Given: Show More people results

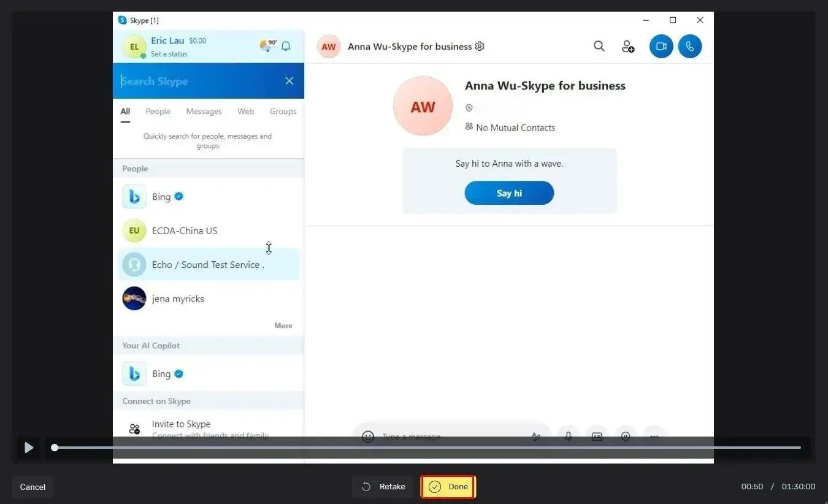Looking at the screenshot, I should (283, 326).
